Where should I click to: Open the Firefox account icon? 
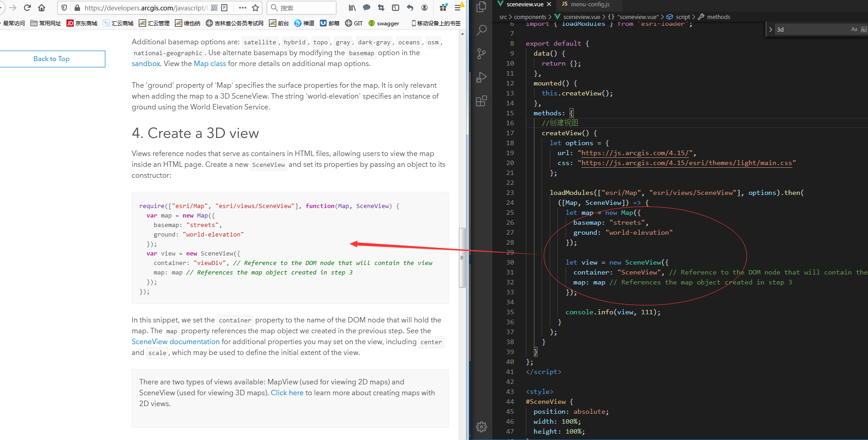[425, 8]
